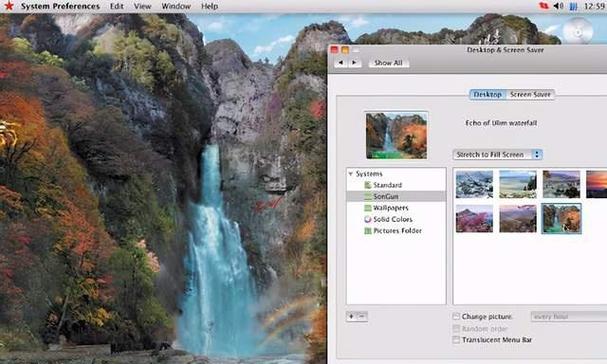
Task: Select the Solid Colors icon in sidebar
Action: [x=367, y=219]
